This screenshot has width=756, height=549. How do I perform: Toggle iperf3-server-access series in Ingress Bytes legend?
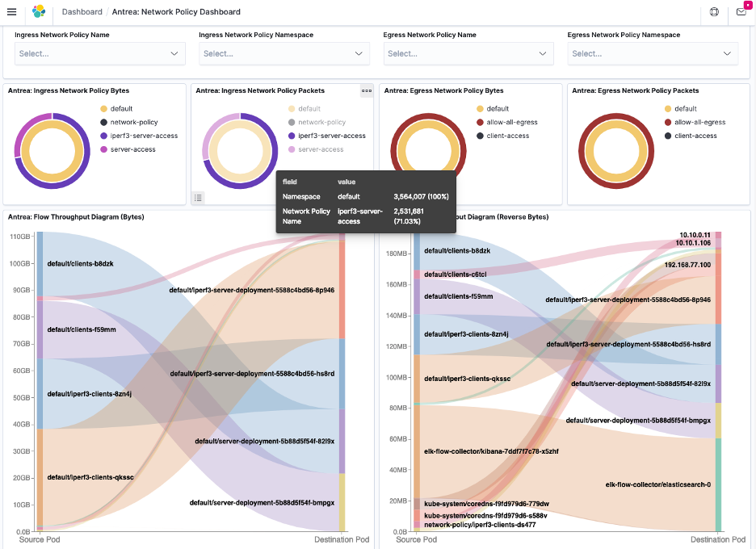(x=144, y=136)
